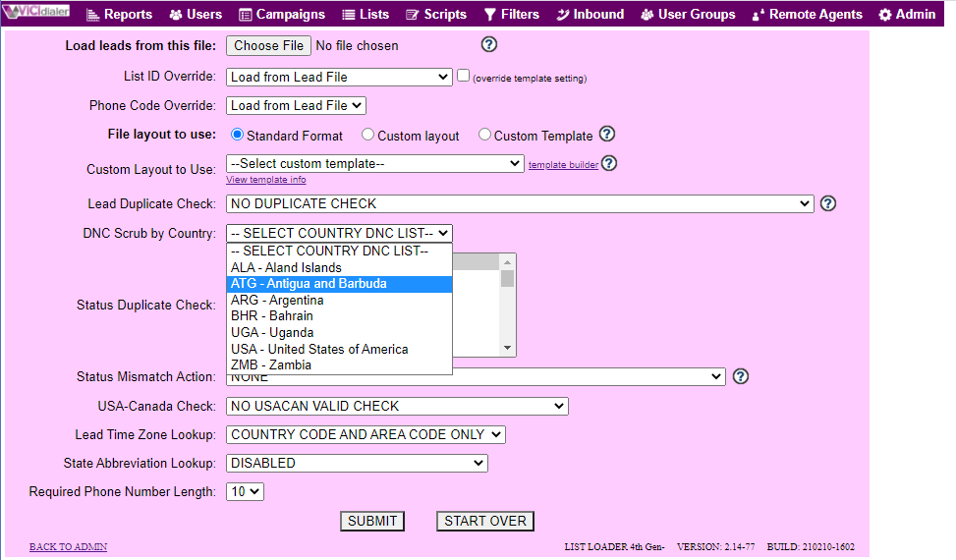Click the status list scrollbar thumb
Screen dimensions: 956x560
[507, 278]
